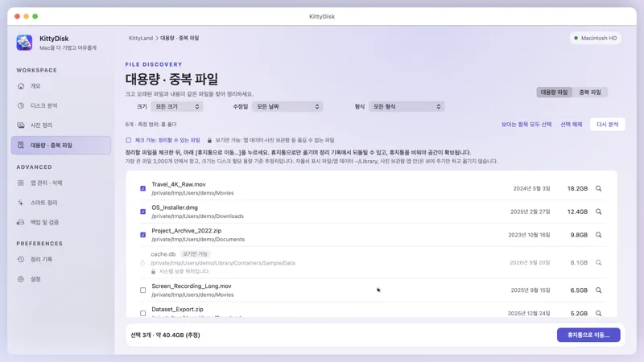The width and height of the screenshot is (644, 362).
Task: Reveal Screen_Recording_Long.mov with magnifier icon
Action: click(x=598, y=290)
